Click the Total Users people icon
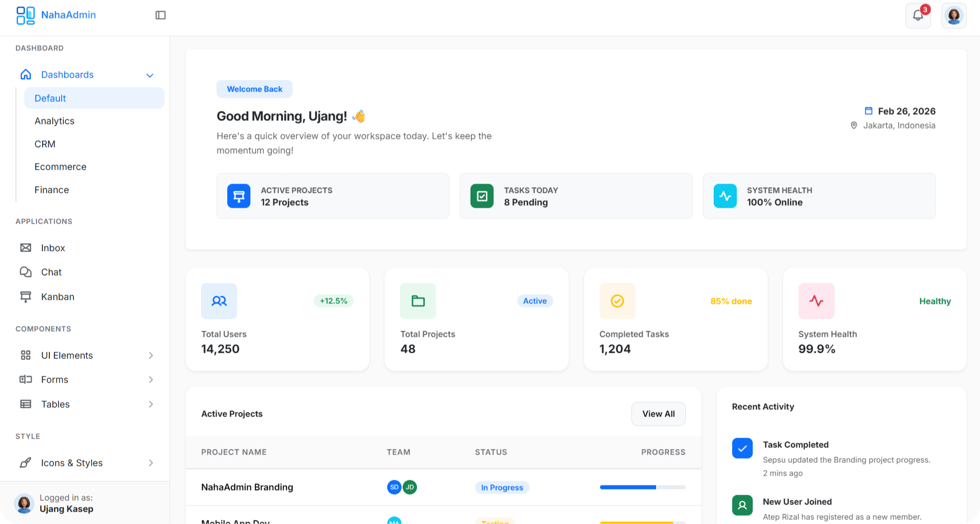980x524 pixels. [x=219, y=301]
